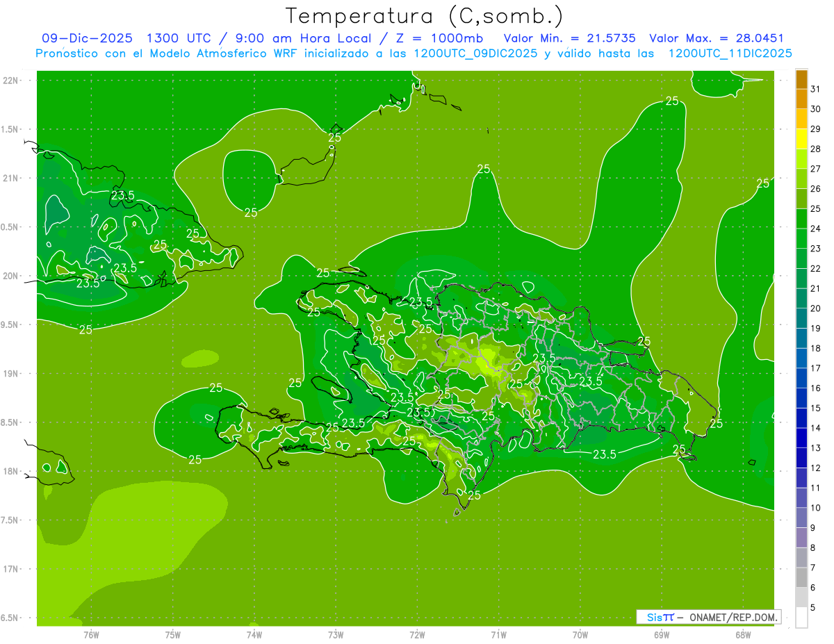Click dark orange swatch above the 31 label

point(801,79)
